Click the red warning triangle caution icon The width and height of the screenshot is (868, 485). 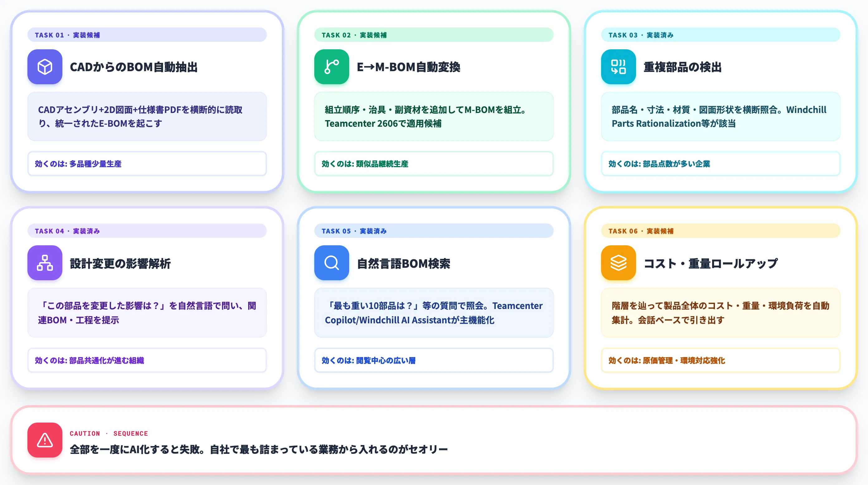45,440
